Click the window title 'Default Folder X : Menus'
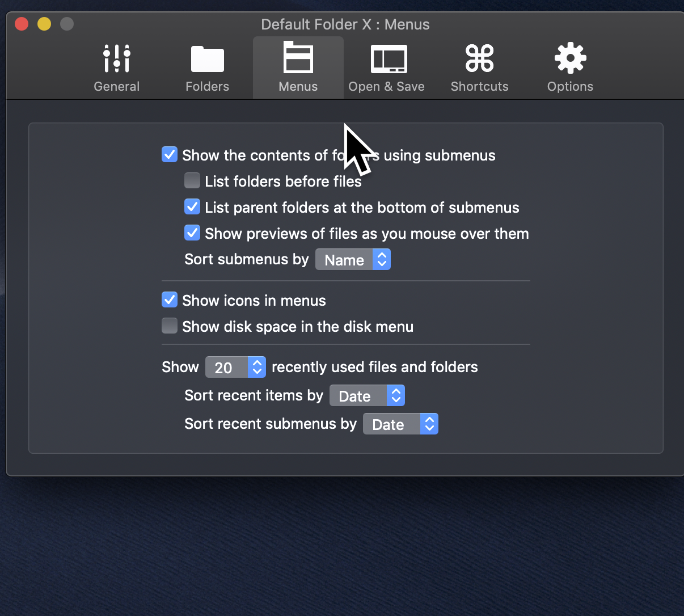The width and height of the screenshot is (684, 616). pos(345,24)
